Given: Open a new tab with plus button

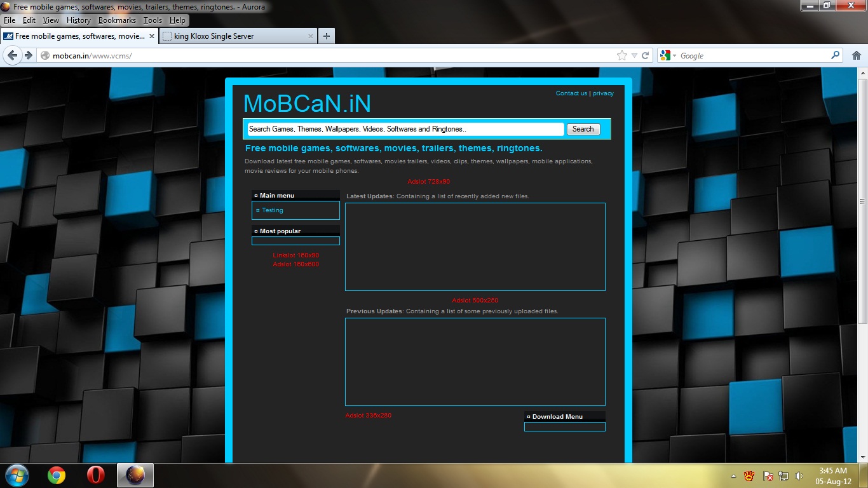Looking at the screenshot, I should click(326, 36).
